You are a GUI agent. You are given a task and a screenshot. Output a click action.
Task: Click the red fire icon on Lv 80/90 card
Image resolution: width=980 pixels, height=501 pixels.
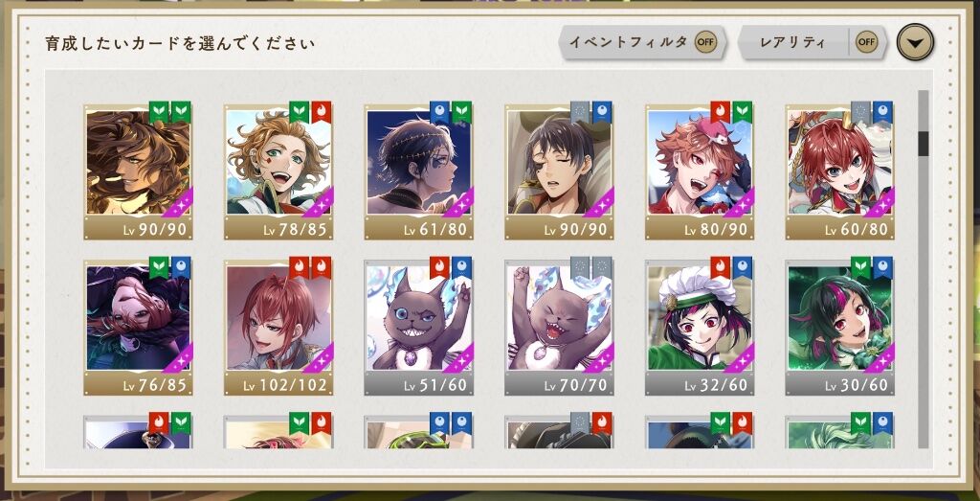click(721, 112)
